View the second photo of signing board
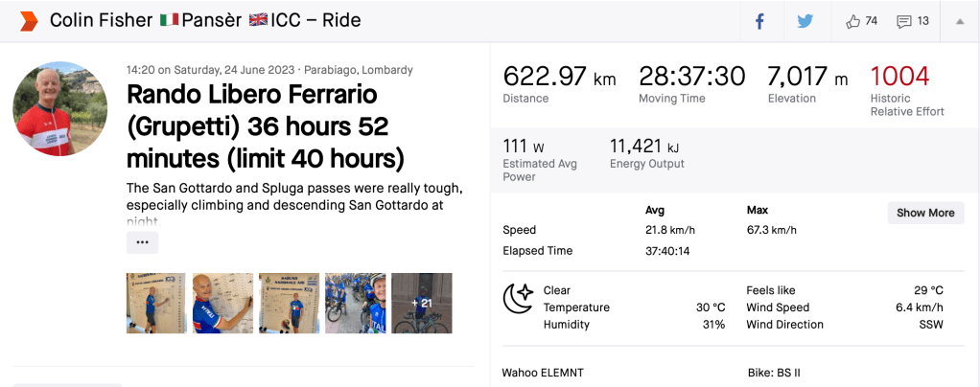The height and width of the screenshot is (387, 980). click(222, 303)
